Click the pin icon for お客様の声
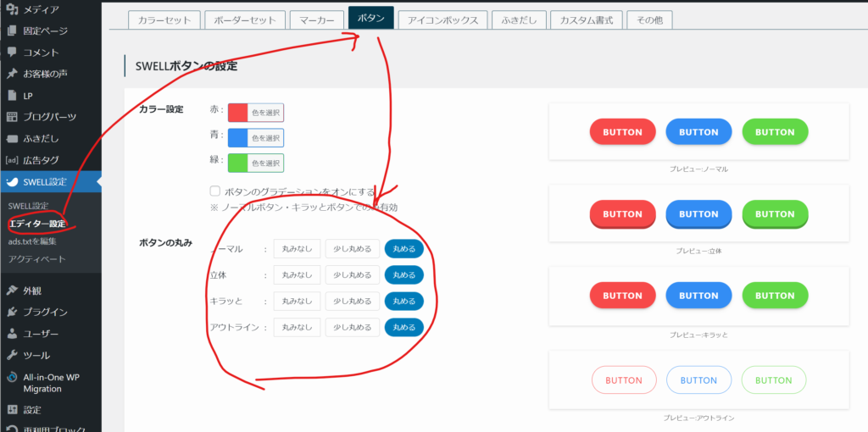 12,74
